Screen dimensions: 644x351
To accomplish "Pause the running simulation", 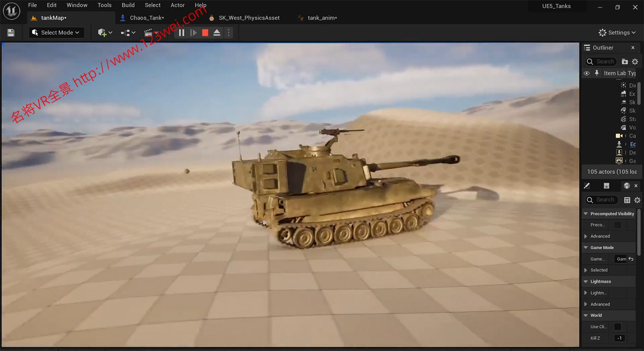I will [x=181, y=33].
